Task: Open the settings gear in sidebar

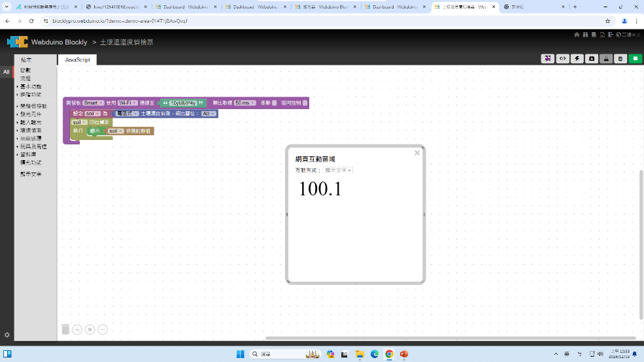Action: point(7,335)
